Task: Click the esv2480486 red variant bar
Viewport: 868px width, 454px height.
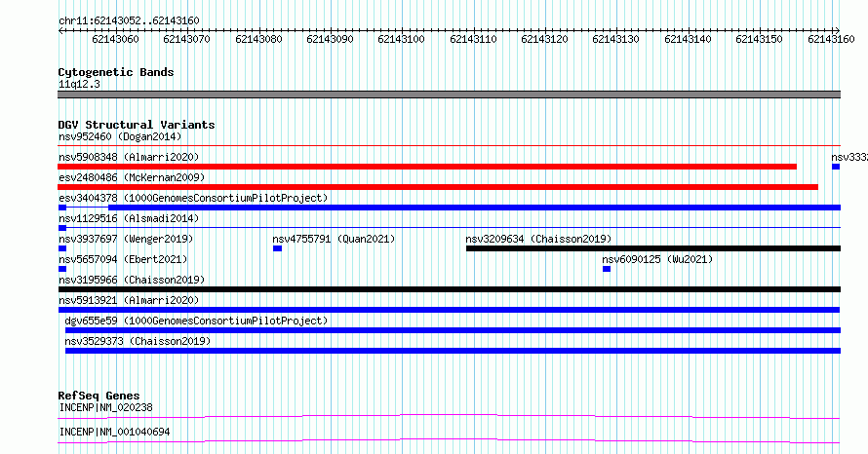Action: click(x=438, y=187)
